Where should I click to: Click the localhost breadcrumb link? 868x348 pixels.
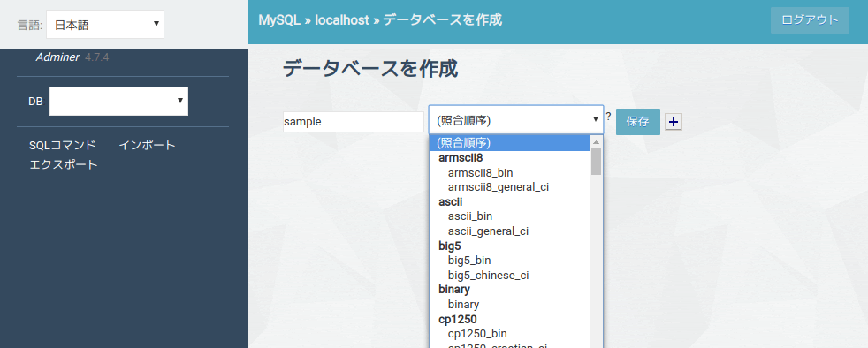tap(341, 20)
